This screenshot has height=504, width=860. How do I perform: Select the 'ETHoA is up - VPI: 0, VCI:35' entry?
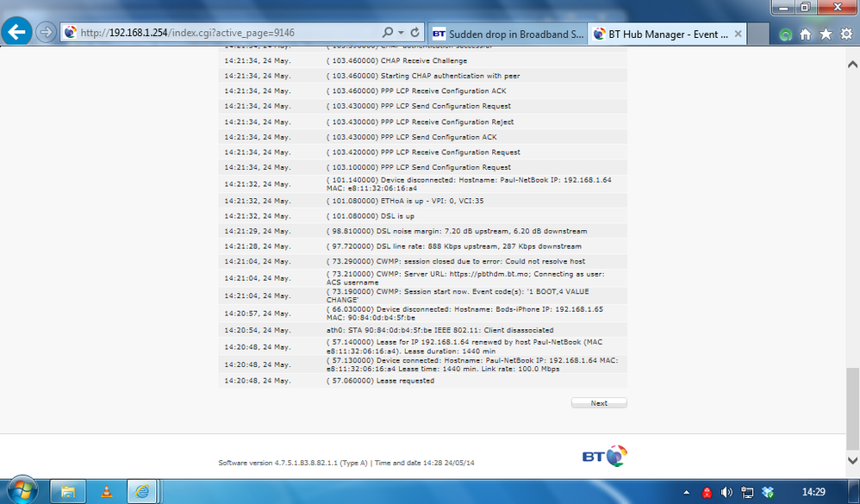click(422, 201)
